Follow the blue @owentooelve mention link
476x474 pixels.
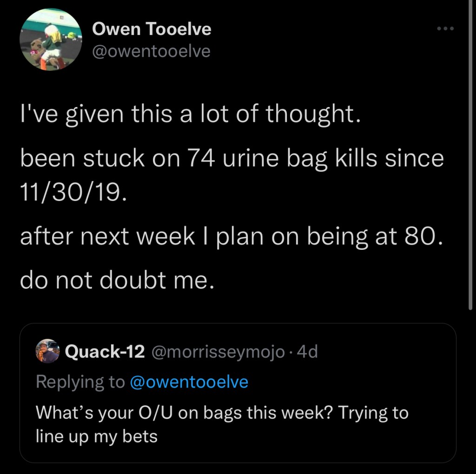(x=189, y=382)
